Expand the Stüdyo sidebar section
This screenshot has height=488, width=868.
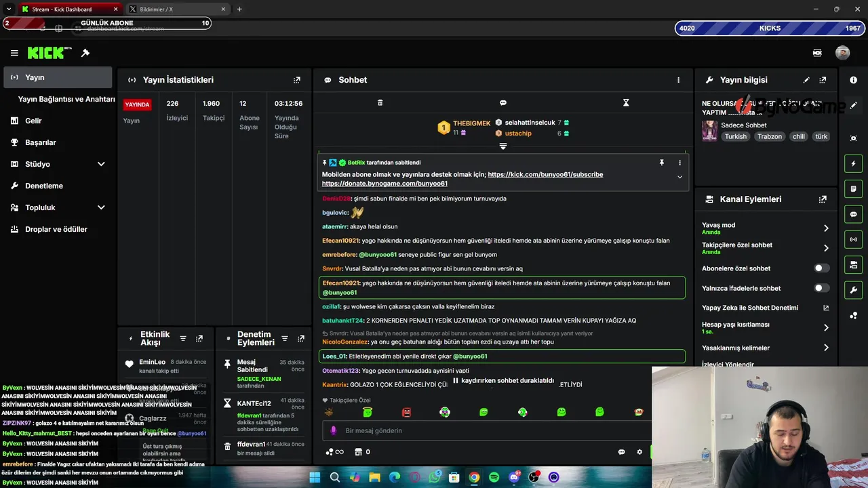click(x=101, y=164)
